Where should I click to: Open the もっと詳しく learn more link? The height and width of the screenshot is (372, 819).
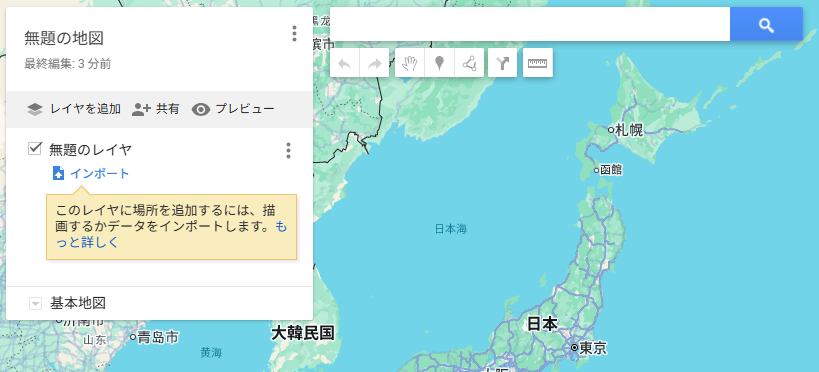click(171, 235)
